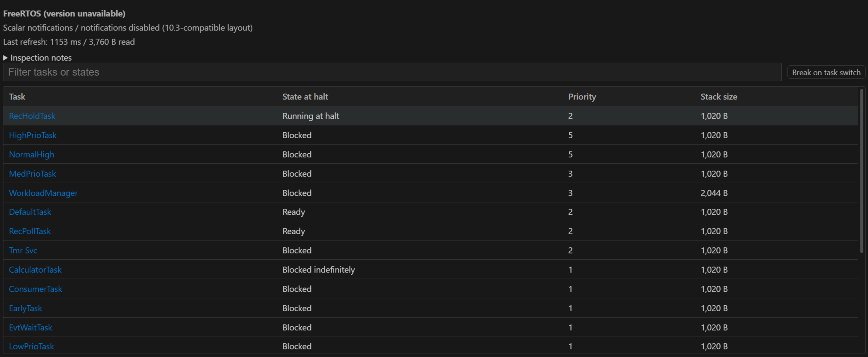868x357 pixels.
Task: Click the Tmr Svc task link
Action: click(23, 250)
